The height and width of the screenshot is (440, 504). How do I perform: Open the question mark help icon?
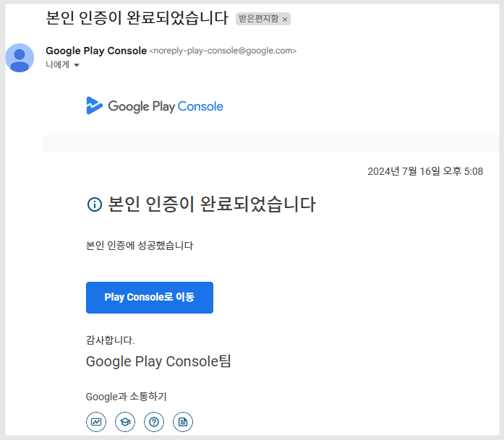153,422
